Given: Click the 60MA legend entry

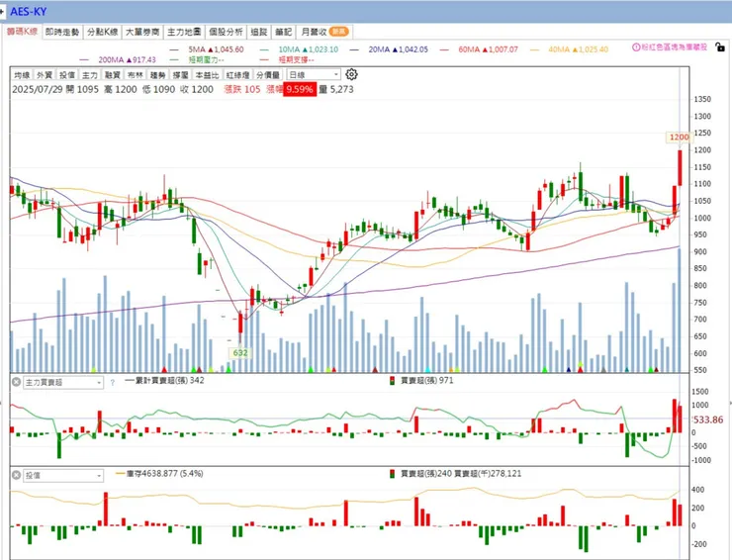Looking at the screenshot, I should pos(479,49).
